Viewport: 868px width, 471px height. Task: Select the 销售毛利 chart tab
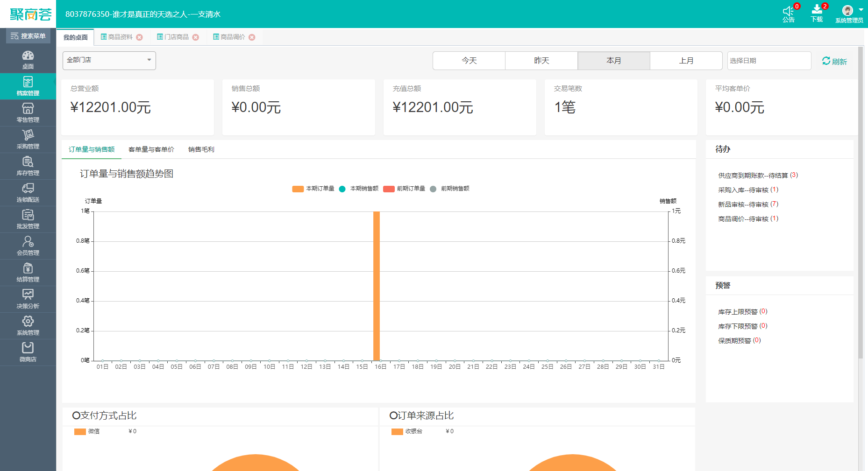[x=201, y=149]
